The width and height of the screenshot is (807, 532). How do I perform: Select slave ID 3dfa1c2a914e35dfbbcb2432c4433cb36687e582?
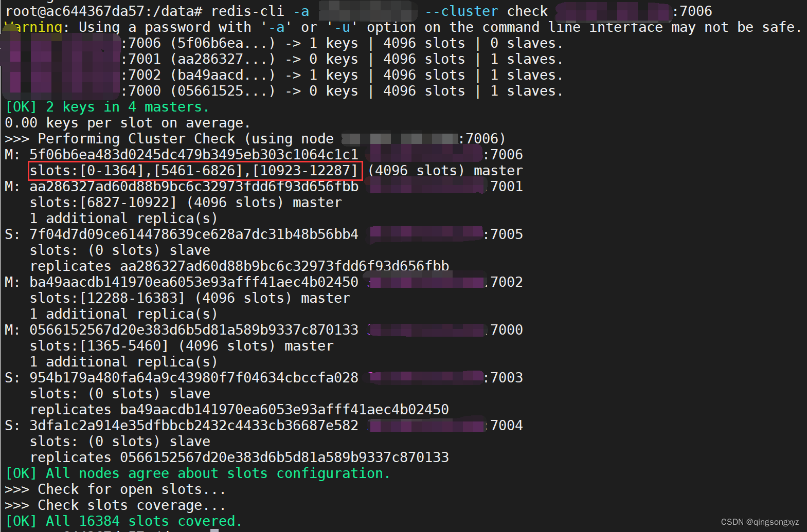[194, 426]
